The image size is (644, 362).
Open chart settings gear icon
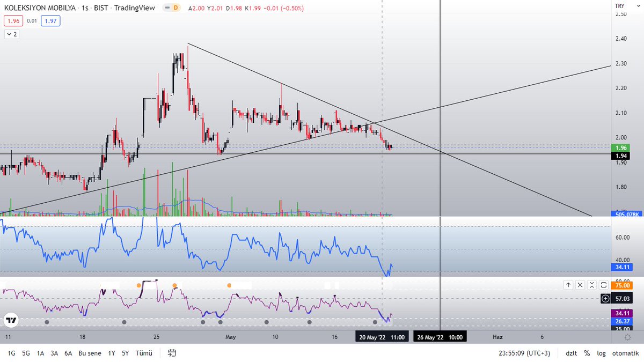point(627,337)
